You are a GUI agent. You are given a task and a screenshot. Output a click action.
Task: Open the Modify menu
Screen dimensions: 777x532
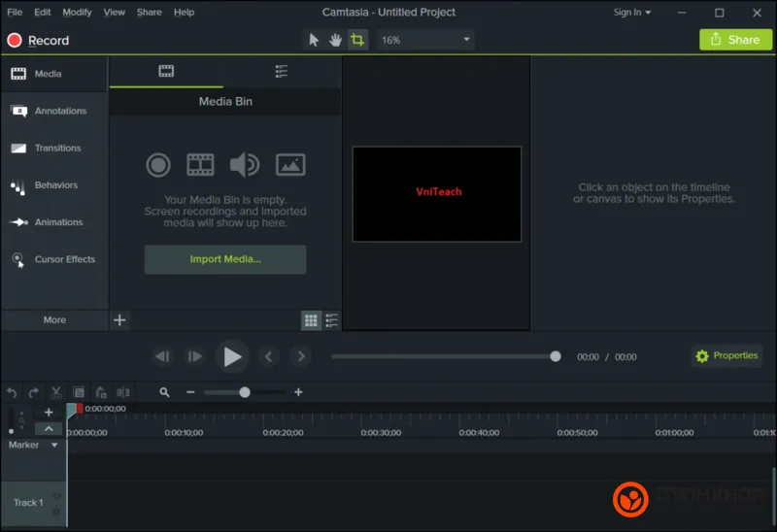click(x=77, y=13)
